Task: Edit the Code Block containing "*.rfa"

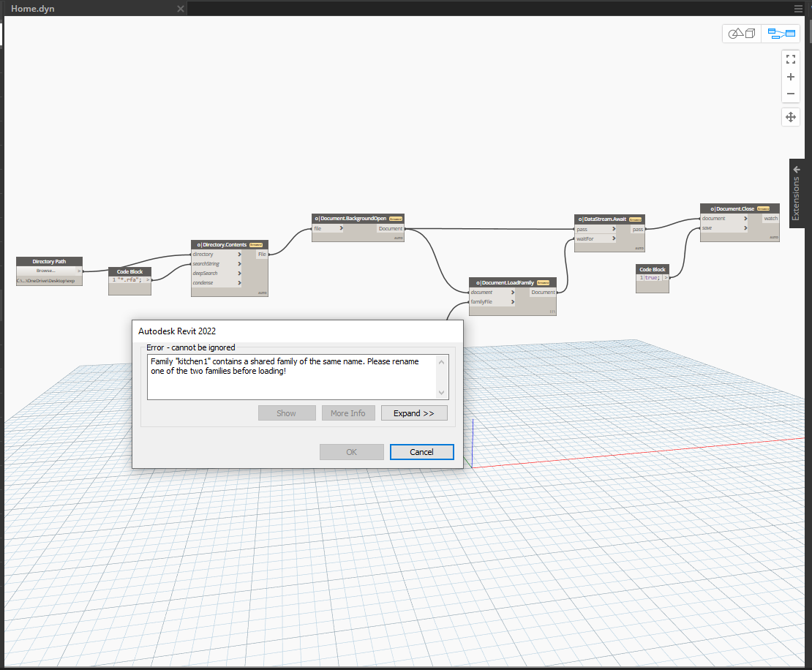Action: coord(129,279)
